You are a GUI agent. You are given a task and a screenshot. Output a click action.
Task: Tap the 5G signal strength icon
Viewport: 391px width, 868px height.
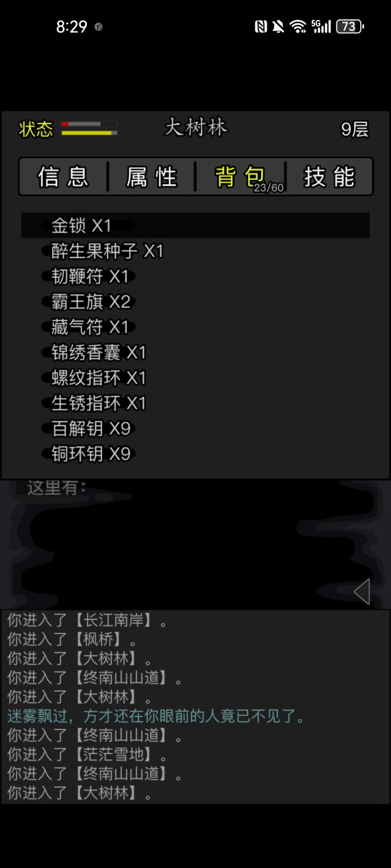point(321,26)
